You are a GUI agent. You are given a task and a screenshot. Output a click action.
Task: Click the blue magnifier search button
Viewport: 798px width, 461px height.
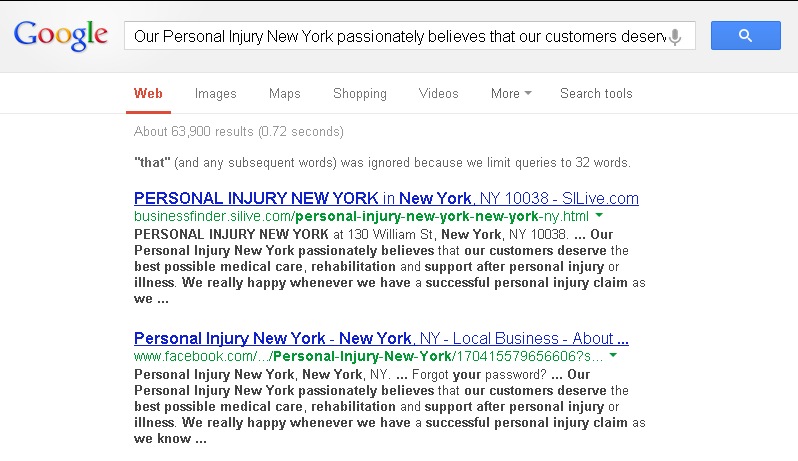[x=746, y=36]
